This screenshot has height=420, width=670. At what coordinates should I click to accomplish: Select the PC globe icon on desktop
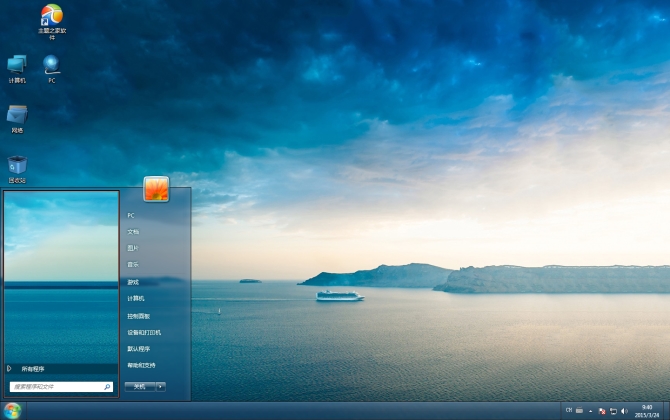click(52, 69)
